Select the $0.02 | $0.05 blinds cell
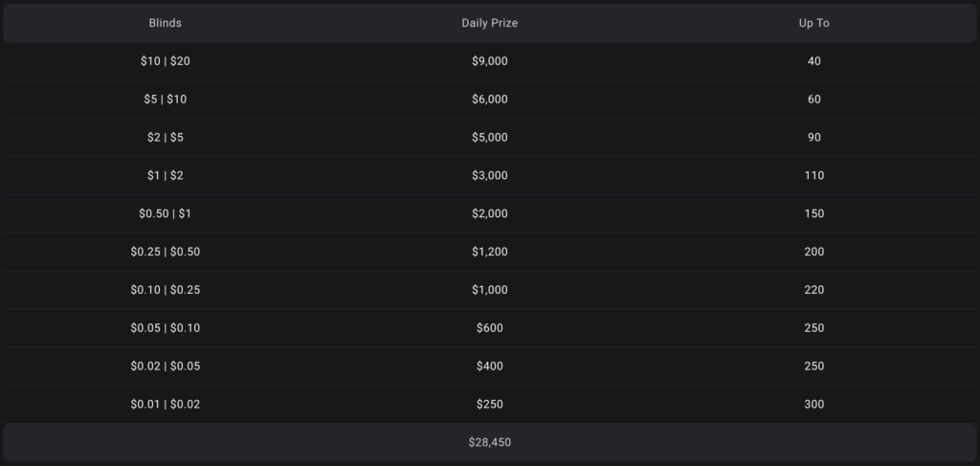980x466 pixels. [x=166, y=366]
